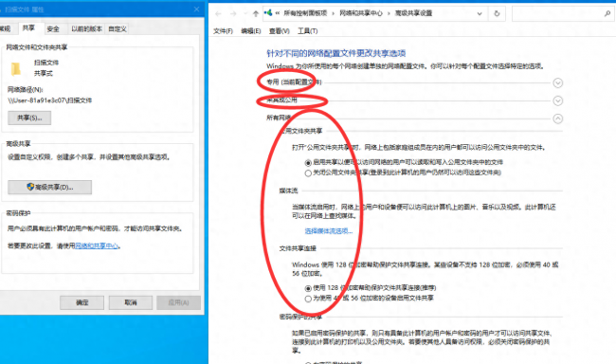Click the Forward arrow in the control panel window
The image size is (616, 364).
tap(233, 14)
